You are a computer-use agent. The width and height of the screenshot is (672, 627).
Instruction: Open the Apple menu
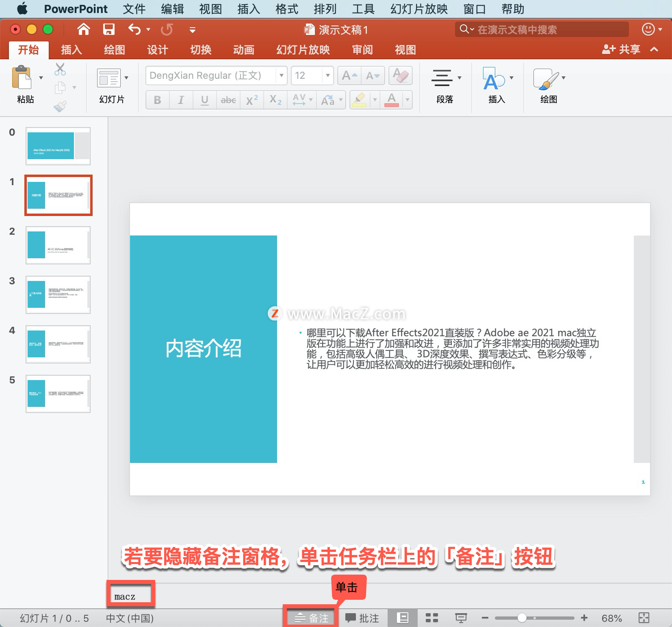click(22, 9)
